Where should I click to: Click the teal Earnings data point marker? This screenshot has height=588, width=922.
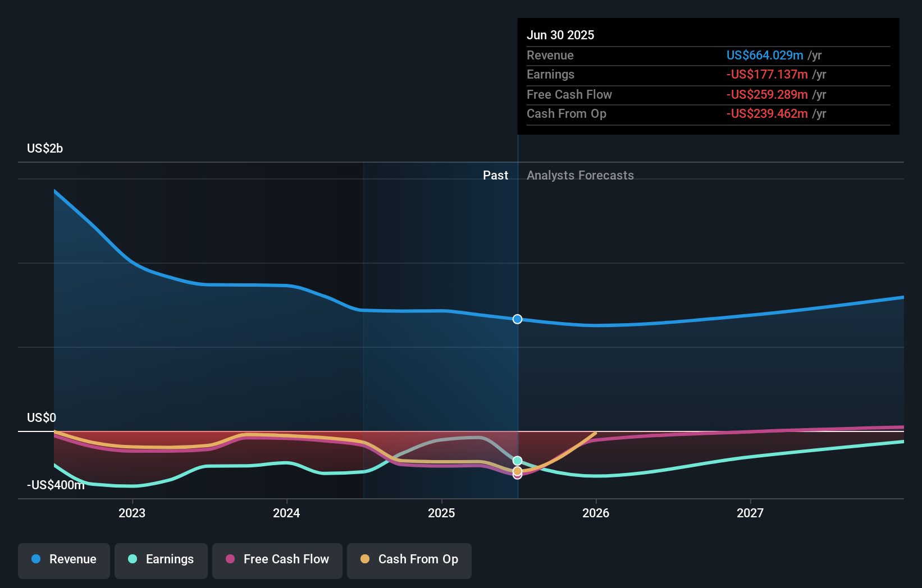coord(518,461)
